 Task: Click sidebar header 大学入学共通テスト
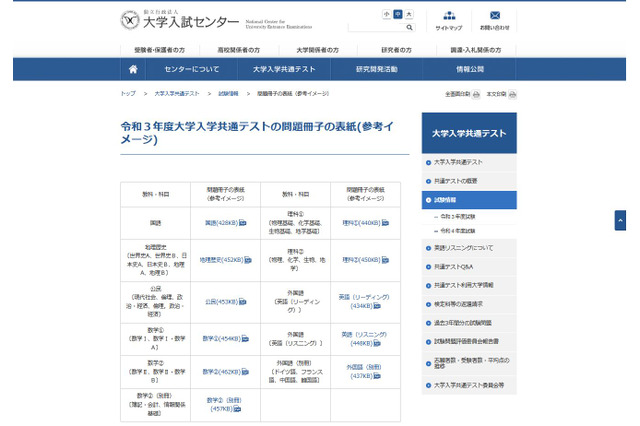469,133
